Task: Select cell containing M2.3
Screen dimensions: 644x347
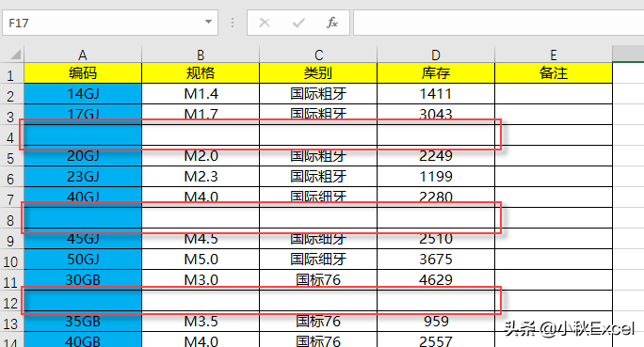Action: (201, 177)
